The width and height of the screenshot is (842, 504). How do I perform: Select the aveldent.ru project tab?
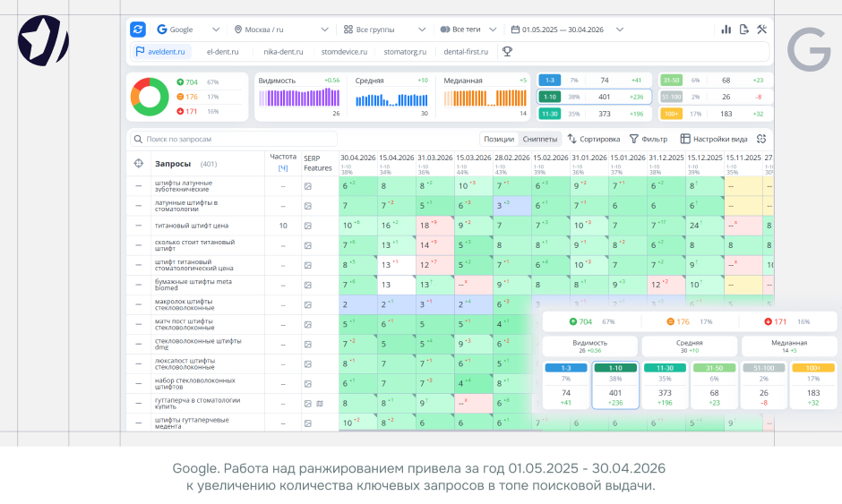coord(161,52)
